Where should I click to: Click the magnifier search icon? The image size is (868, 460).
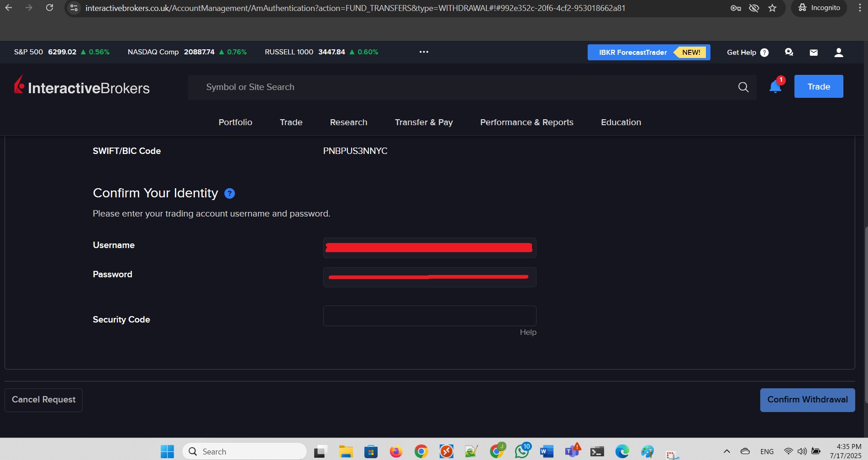(x=743, y=87)
